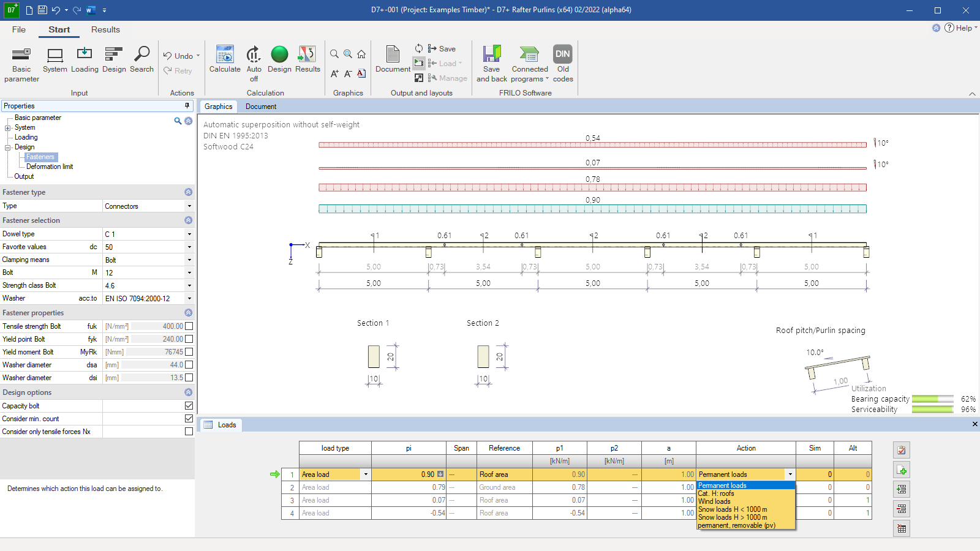Expand the System tree node
Viewport: 980px width, 551px height.
point(8,128)
